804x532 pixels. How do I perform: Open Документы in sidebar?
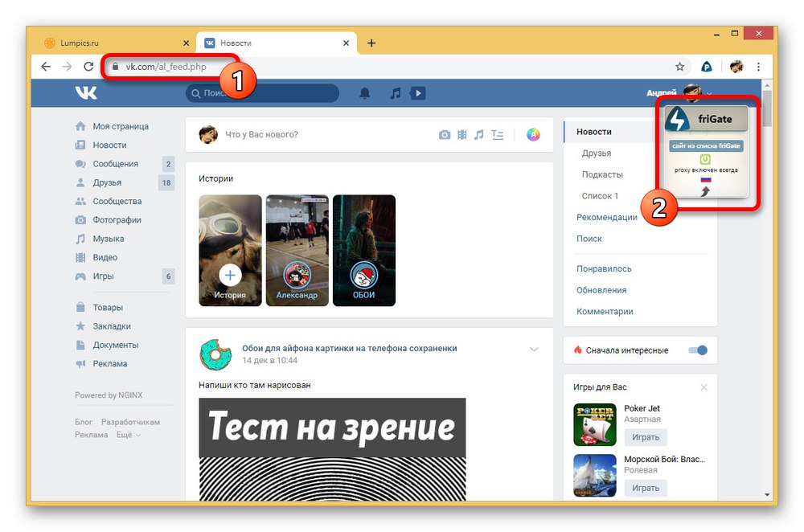pos(115,345)
